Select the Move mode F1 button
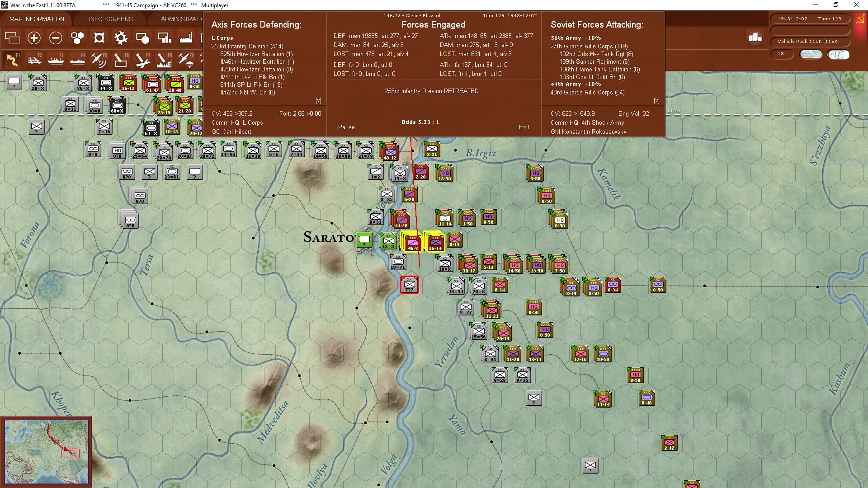Screen dimensions: 868x488 12,60
